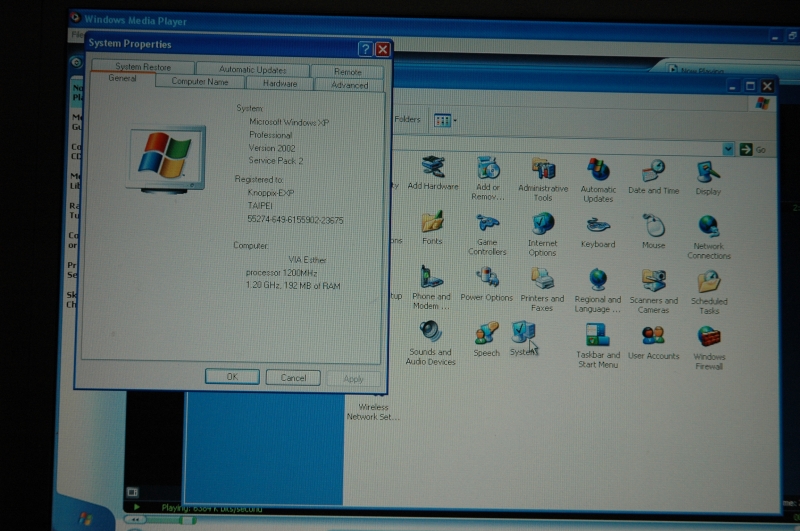Maximize the Control Panel window
The image size is (800, 531).
pos(750,86)
